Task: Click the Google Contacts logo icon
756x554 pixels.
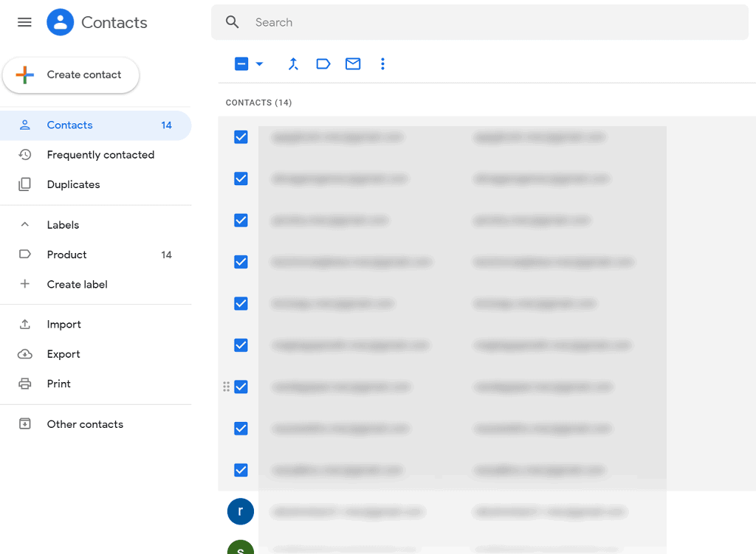Action: click(60, 22)
